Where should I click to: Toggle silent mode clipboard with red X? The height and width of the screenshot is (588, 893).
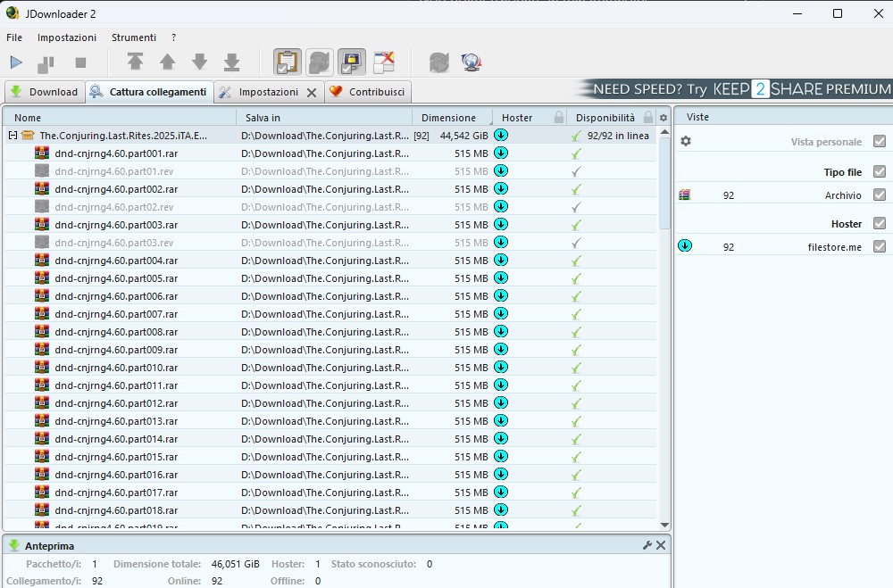tap(384, 62)
